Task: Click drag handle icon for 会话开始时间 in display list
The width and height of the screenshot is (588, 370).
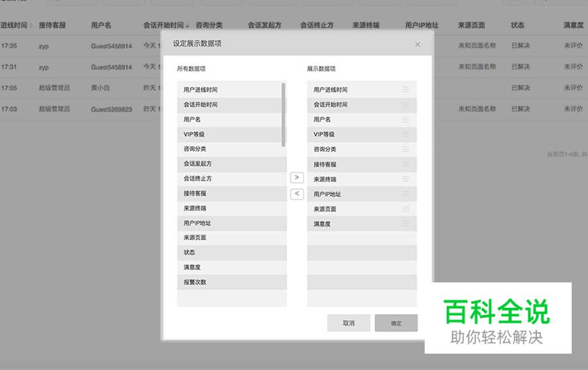Action: 406,105
